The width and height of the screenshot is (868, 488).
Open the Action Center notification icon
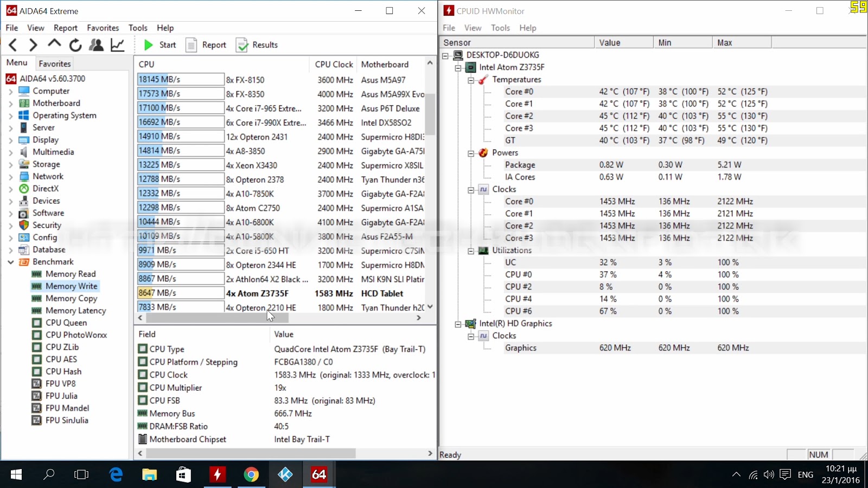pos(785,474)
